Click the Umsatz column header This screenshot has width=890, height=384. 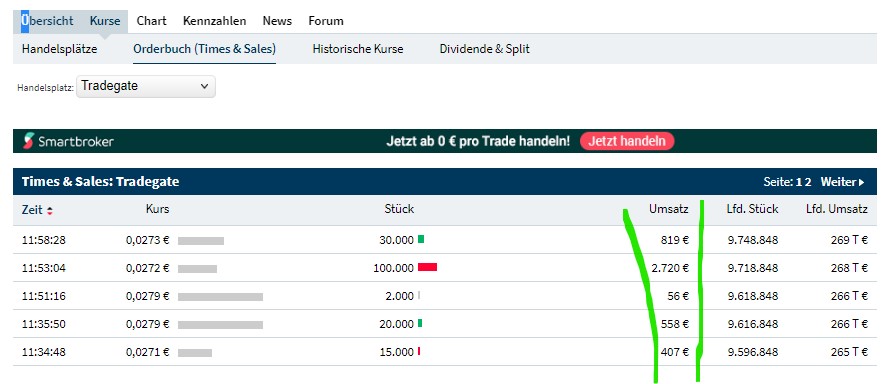pyautogui.click(x=669, y=209)
